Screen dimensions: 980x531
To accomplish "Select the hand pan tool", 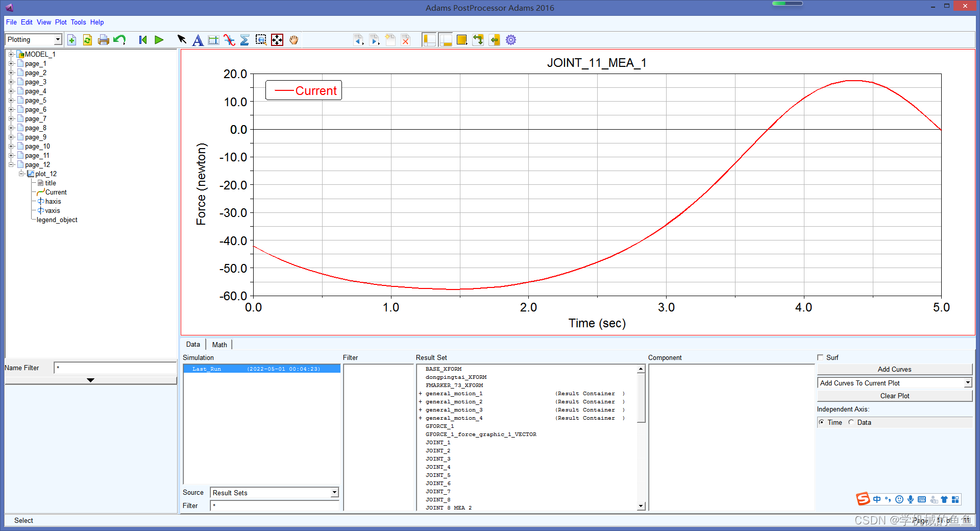I will tap(293, 40).
